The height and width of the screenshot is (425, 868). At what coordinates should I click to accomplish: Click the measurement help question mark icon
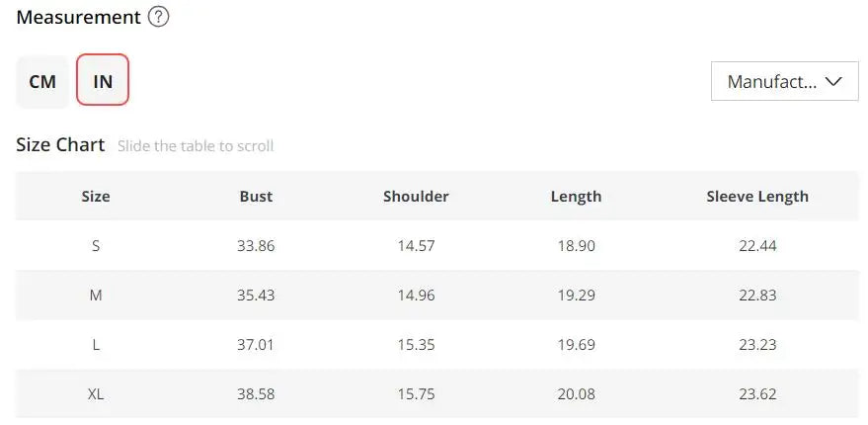pyautogui.click(x=158, y=17)
